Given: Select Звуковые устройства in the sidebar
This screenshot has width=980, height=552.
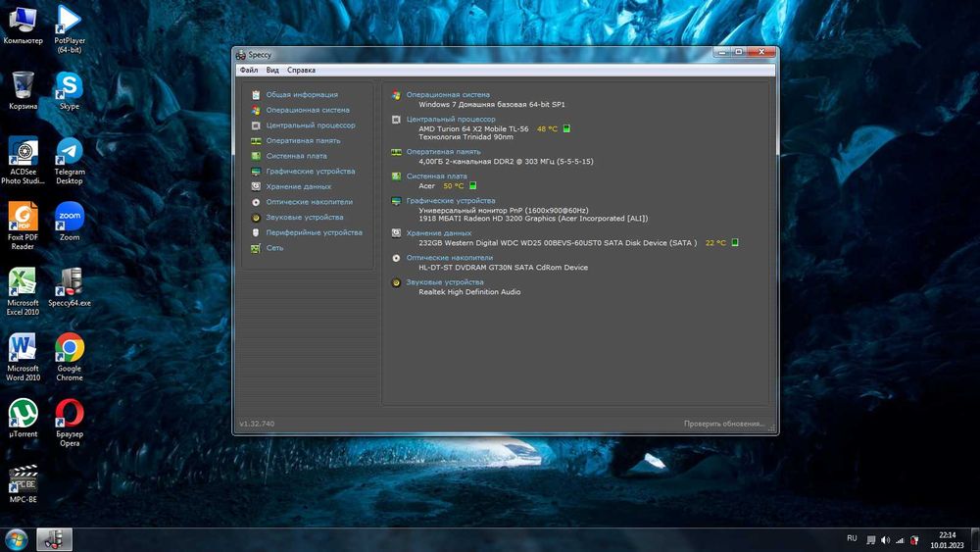Looking at the screenshot, I should coord(305,217).
